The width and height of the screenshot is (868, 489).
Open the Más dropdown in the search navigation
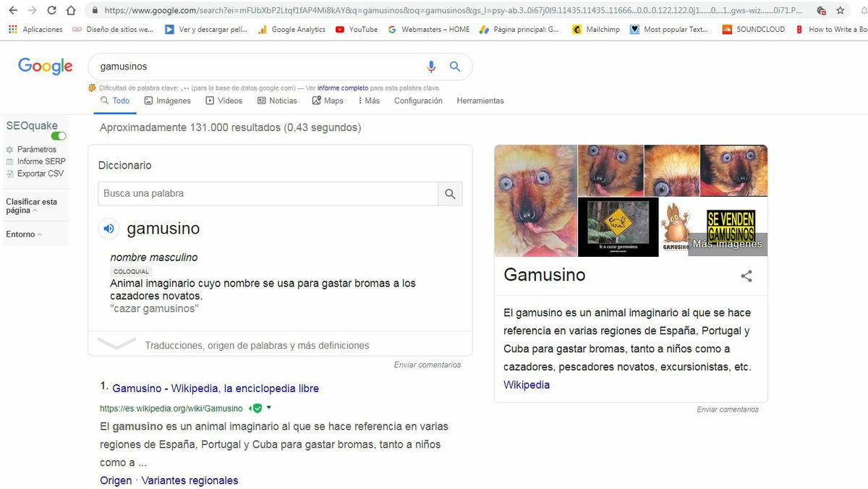(369, 101)
